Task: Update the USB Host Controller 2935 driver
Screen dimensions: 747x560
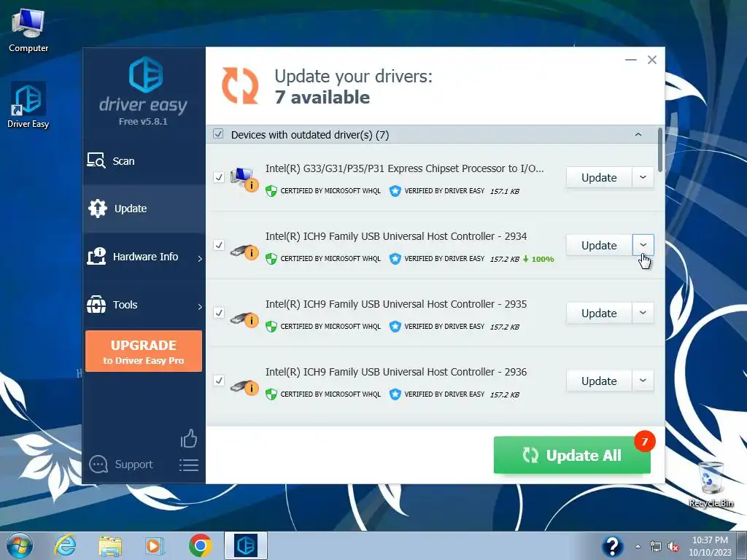Action: pyautogui.click(x=599, y=314)
